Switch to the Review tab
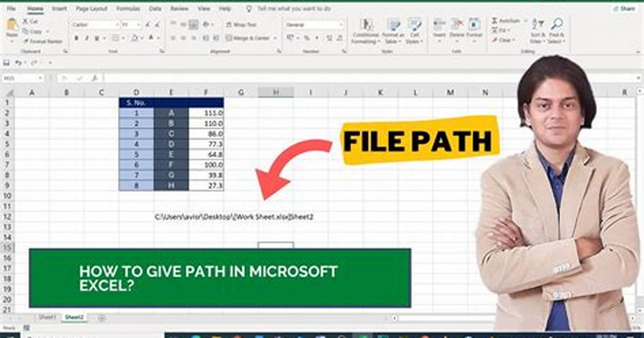The image size is (644, 338). click(x=179, y=9)
